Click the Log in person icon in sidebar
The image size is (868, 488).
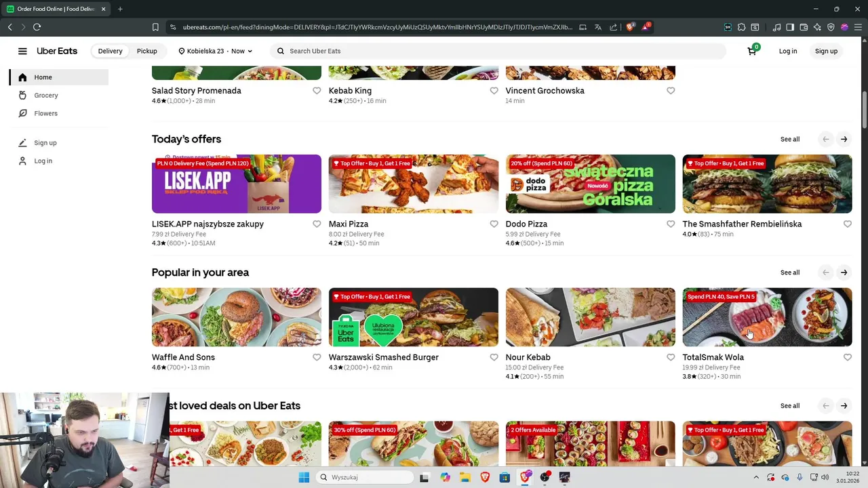point(22,161)
